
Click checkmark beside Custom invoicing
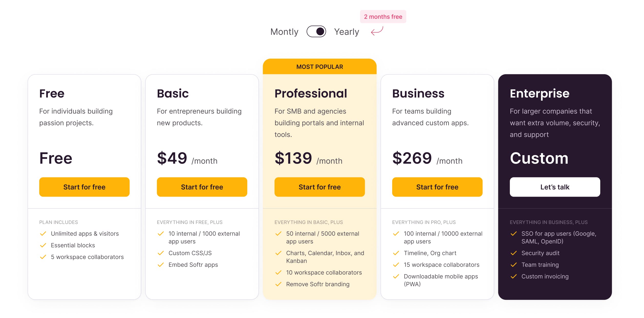click(514, 277)
